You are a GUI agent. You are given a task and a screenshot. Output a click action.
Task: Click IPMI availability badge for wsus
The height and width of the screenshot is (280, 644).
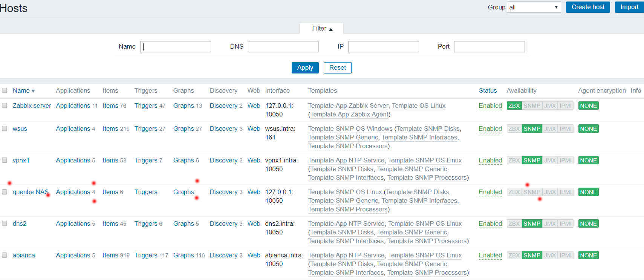566,129
